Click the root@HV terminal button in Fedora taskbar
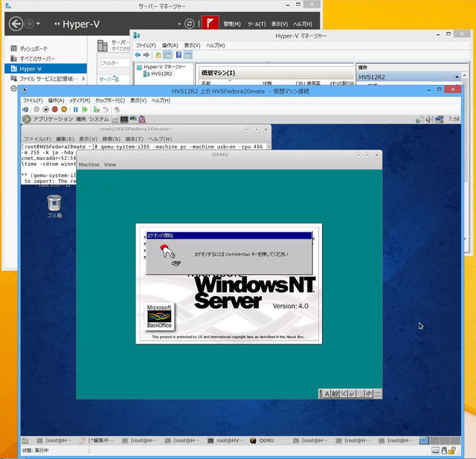 point(225,440)
